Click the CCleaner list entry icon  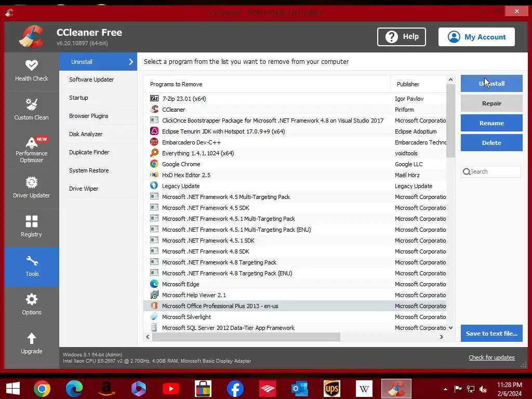tap(154, 109)
